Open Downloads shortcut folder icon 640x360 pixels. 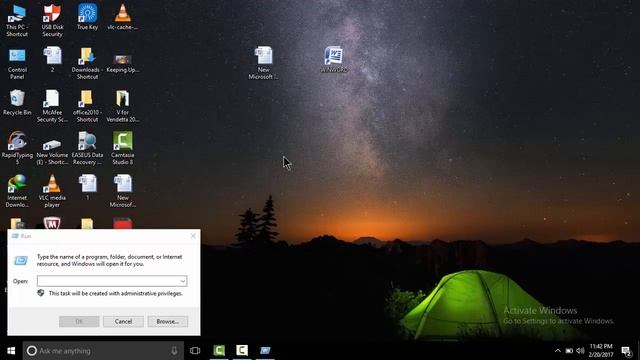click(87, 63)
